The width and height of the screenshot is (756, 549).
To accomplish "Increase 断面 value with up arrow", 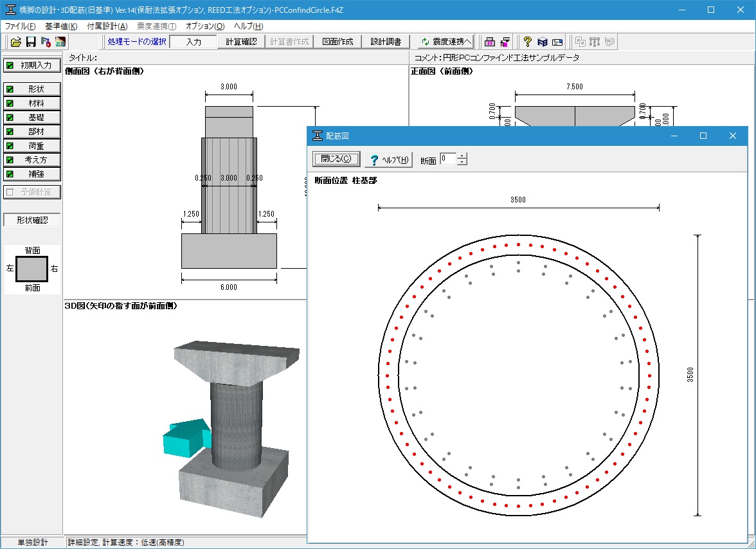I will click(462, 156).
